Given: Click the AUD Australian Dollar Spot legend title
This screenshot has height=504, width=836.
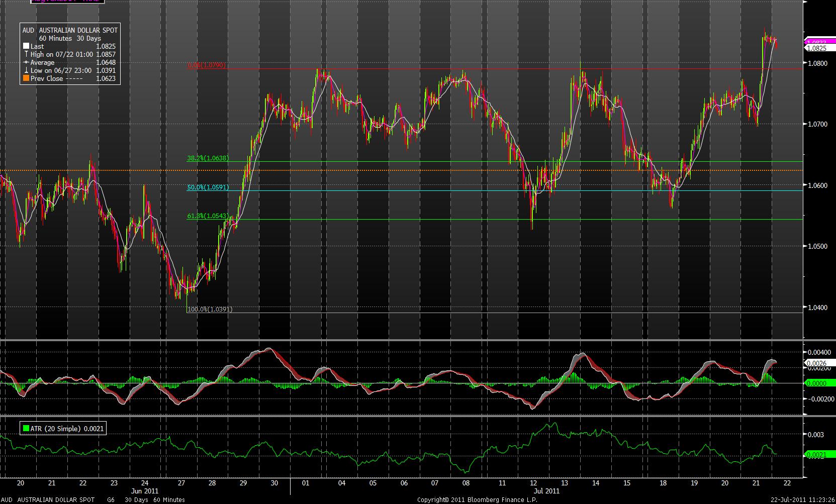Looking at the screenshot, I should [70, 30].
